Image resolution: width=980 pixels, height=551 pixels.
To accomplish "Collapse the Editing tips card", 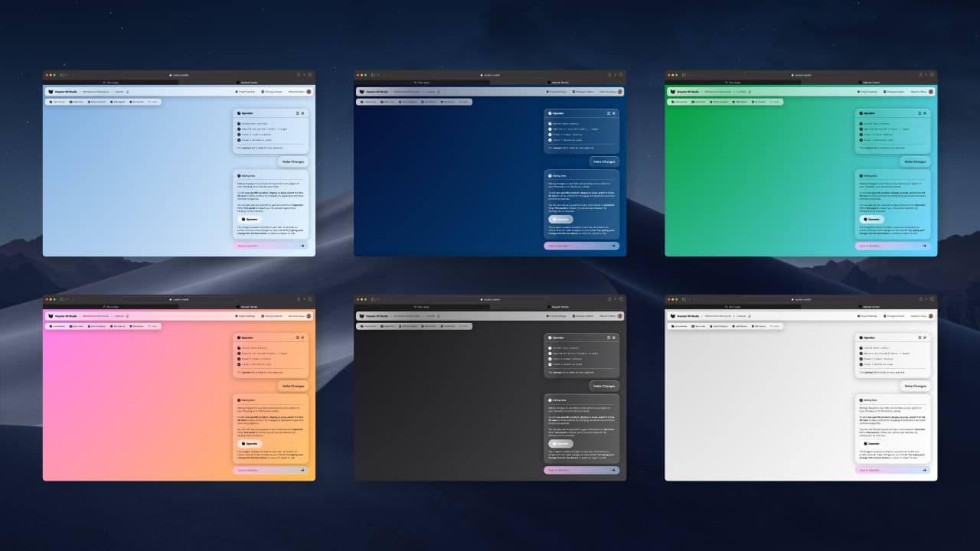I will click(239, 175).
